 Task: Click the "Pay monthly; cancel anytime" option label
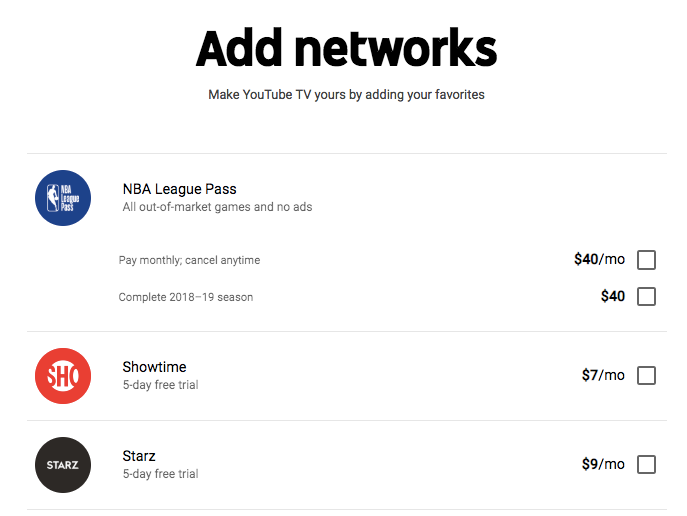coord(189,260)
